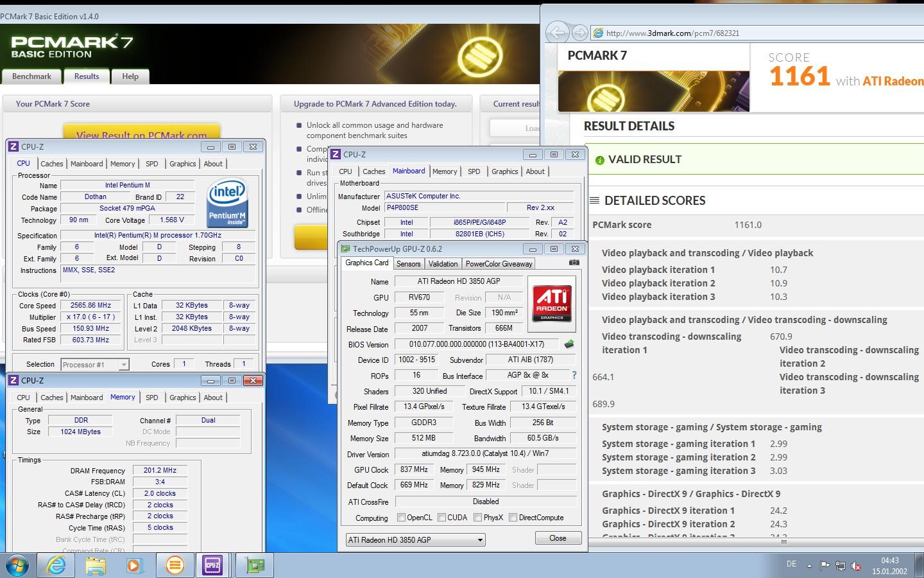Switch to Caches tab in top CPU-Z
Viewport: 924px width, 578px height.
coord(52,164)
